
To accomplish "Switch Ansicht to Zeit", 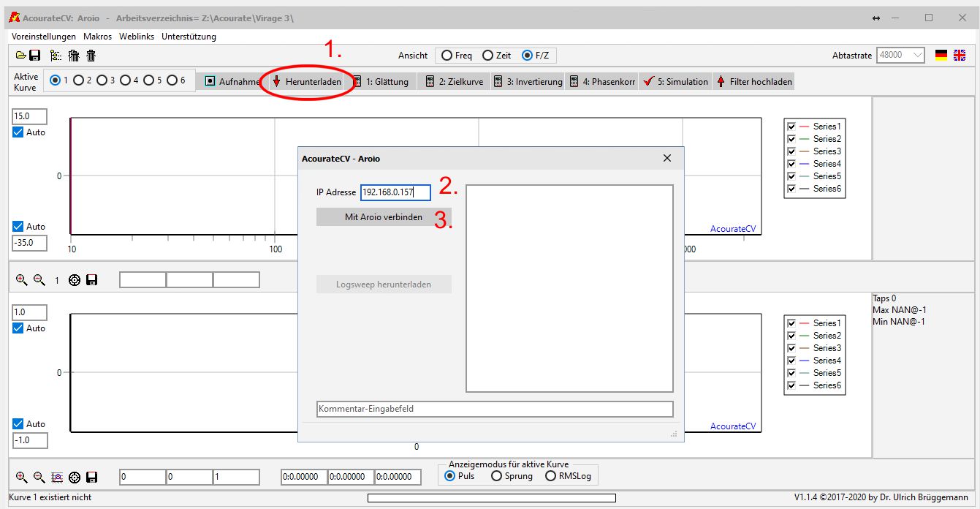I will 497,56.
